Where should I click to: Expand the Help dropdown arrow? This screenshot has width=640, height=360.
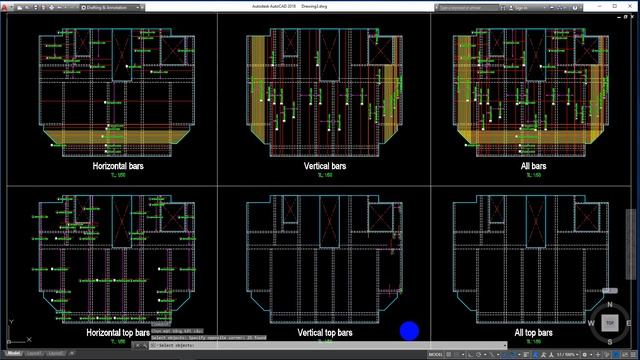tap(581, 8)
